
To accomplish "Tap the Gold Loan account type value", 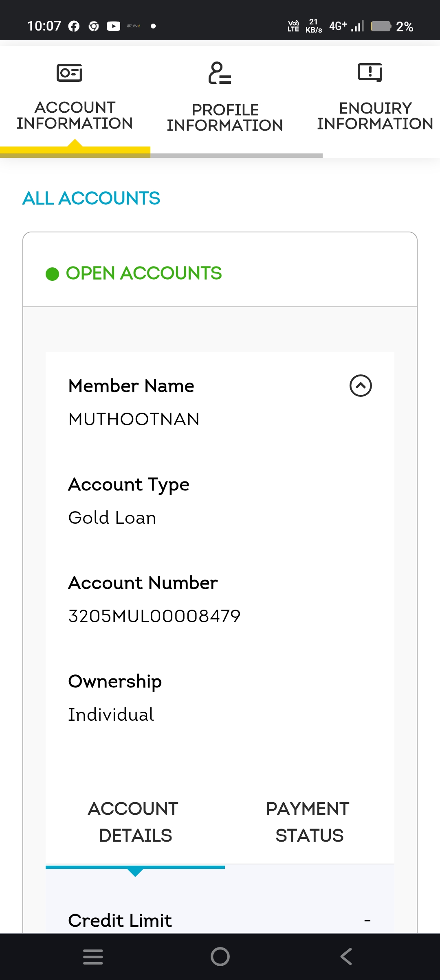I will [x=112, y=518].
